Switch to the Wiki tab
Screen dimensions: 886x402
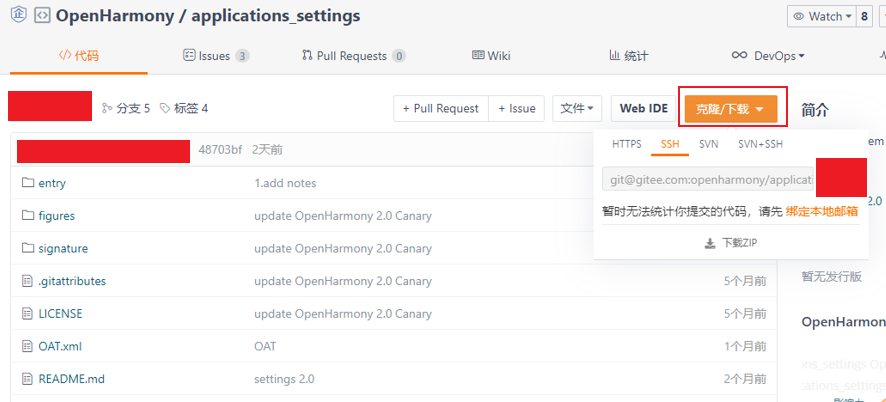tap(491, 56)
